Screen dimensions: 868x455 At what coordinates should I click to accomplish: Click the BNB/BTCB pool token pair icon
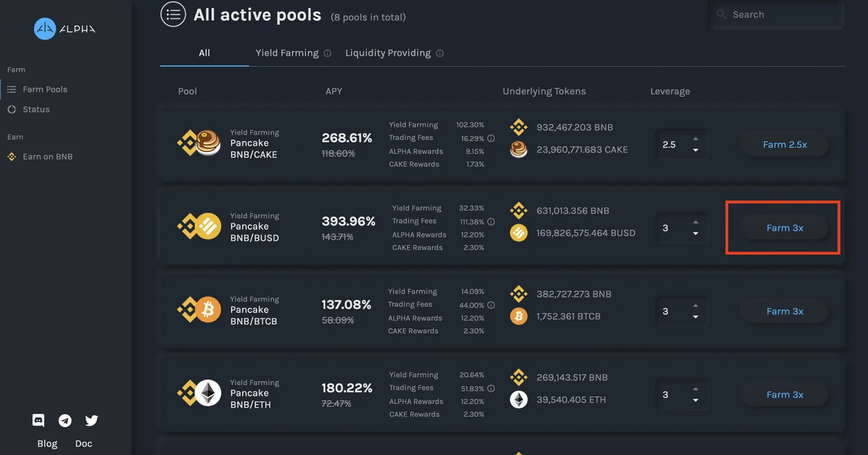199,310
